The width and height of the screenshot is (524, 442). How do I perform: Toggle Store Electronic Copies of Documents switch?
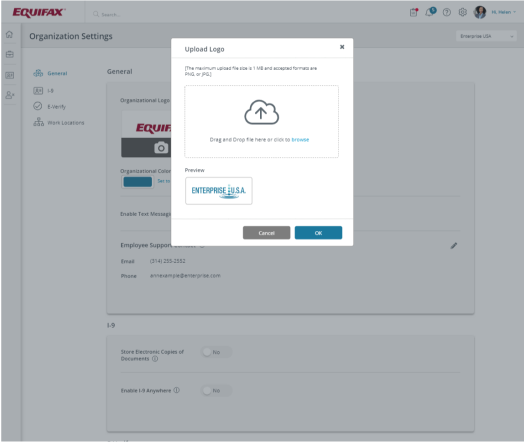[216, 352]
